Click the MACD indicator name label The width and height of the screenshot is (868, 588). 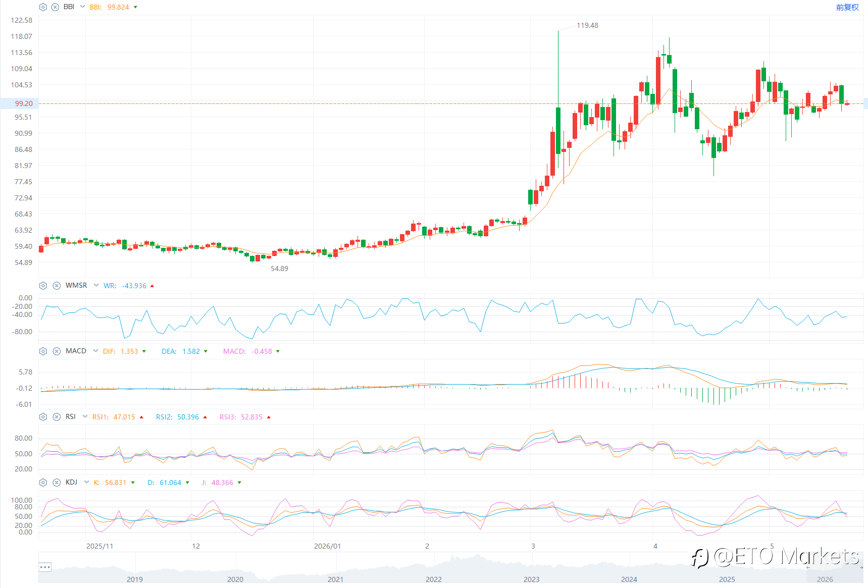click(x=76, y=351)
